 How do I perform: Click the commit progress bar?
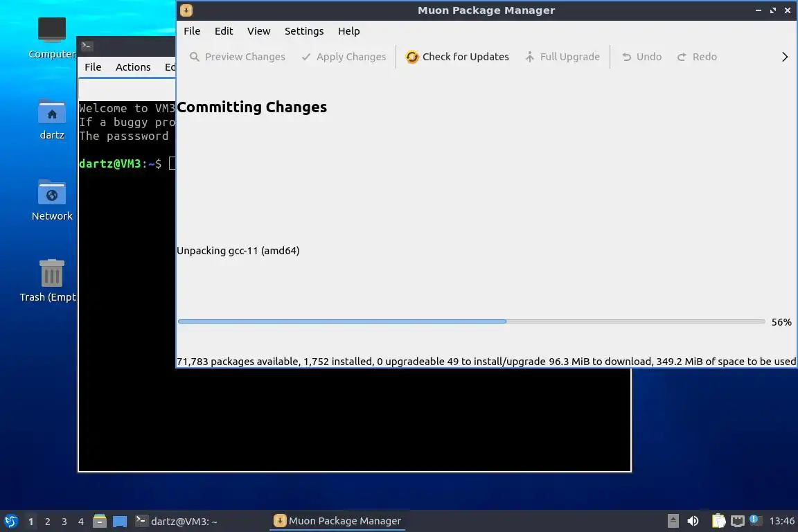(471, 321)
